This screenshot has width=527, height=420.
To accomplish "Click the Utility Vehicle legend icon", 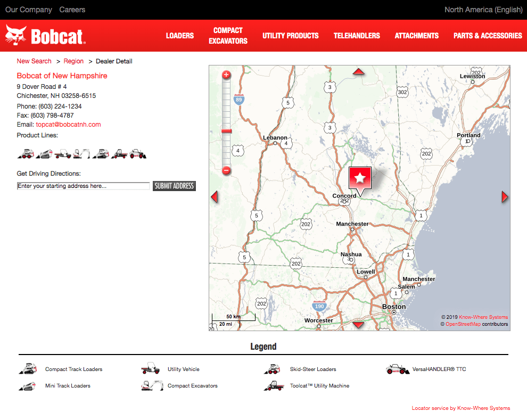I will 150,368.
